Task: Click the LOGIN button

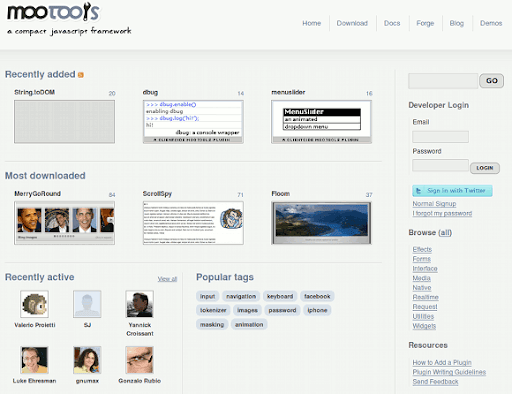Action: click(x=485, y=168)
